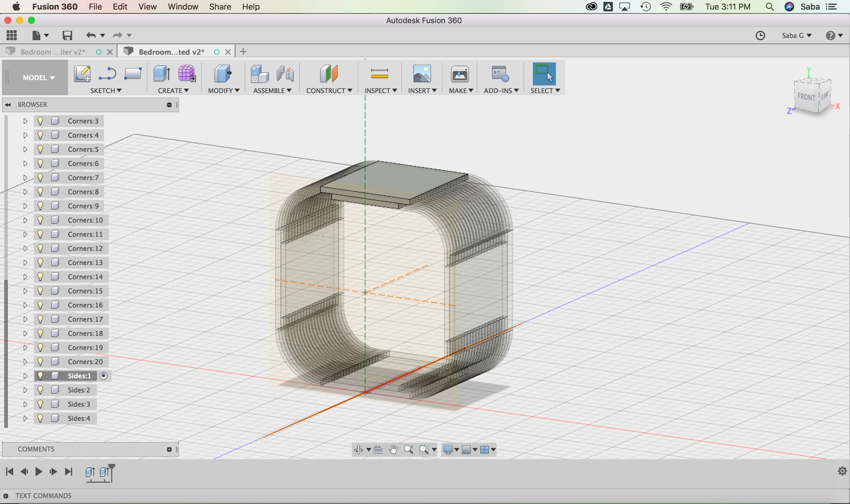The height and width of the screenshot is (504, 850).
Task: Open the data panel grid icon
Action: point(12,35)
